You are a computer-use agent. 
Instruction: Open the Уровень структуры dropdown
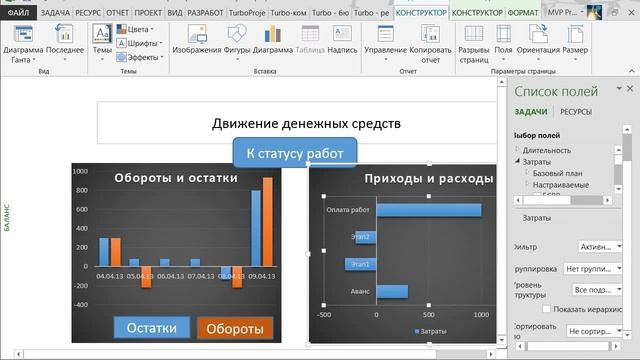pyautogui.click(x=597, y=290)
